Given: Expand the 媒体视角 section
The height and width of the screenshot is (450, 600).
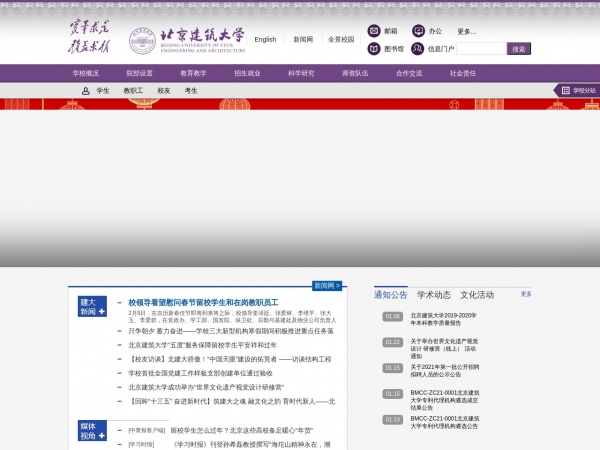Looking at the screenshot, I should [102, 436].
